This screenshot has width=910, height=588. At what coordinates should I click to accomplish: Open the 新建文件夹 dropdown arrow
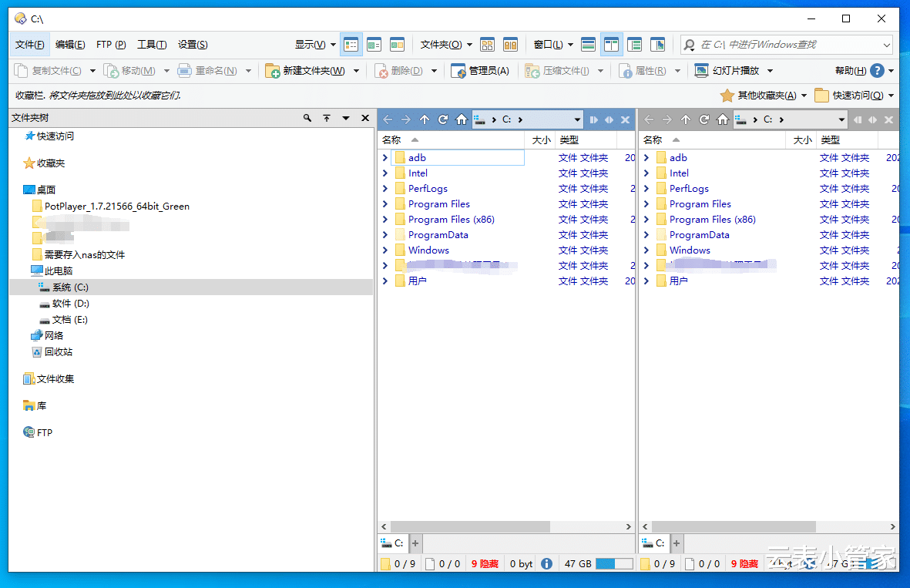click(356, 71)
